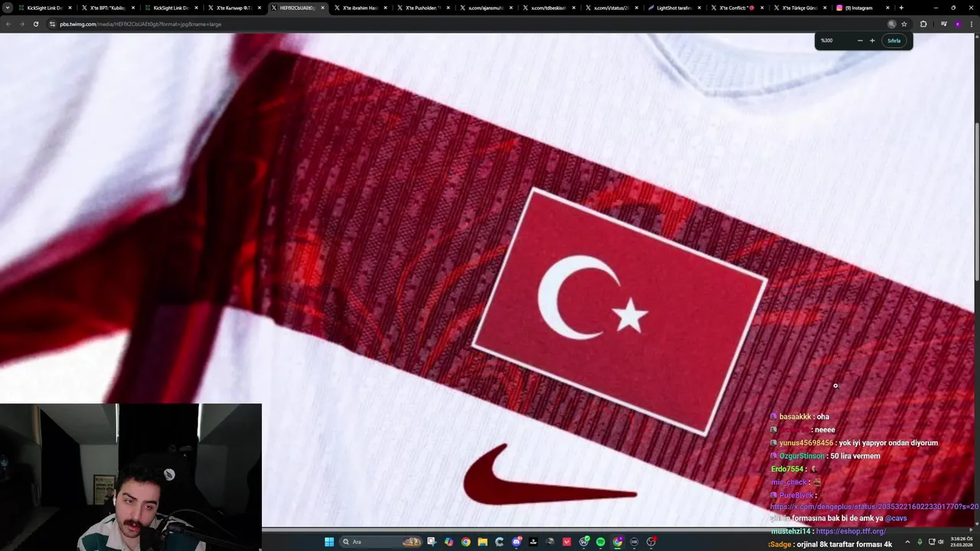
Task: Close the LightShot tab
Action: coord(699,8)
